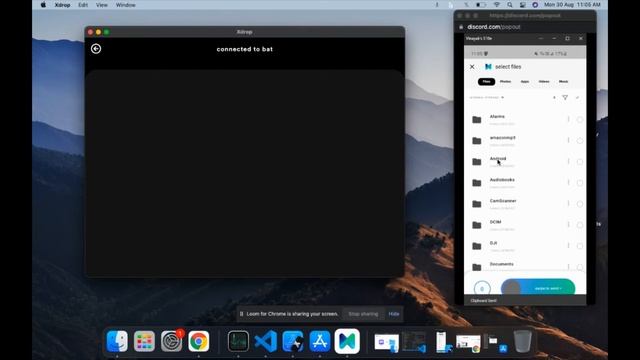Close the select files screen with X
The height and width of the screenshot is (360, 640).
pyautogui.click(x=472, y=67)
